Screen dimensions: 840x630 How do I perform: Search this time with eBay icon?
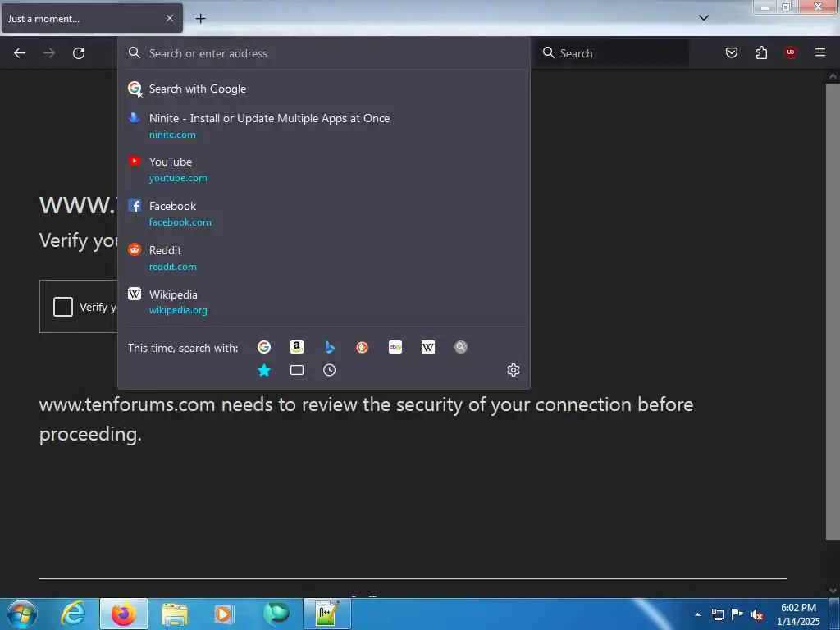[x=395, y=347]
